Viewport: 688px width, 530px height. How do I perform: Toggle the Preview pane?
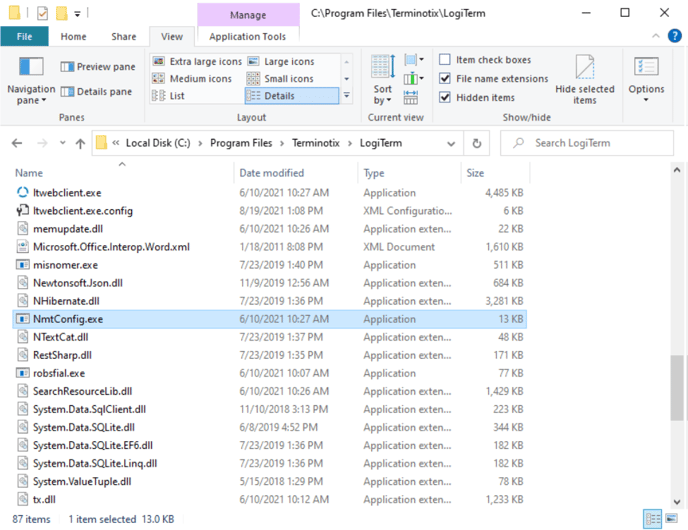98,67
